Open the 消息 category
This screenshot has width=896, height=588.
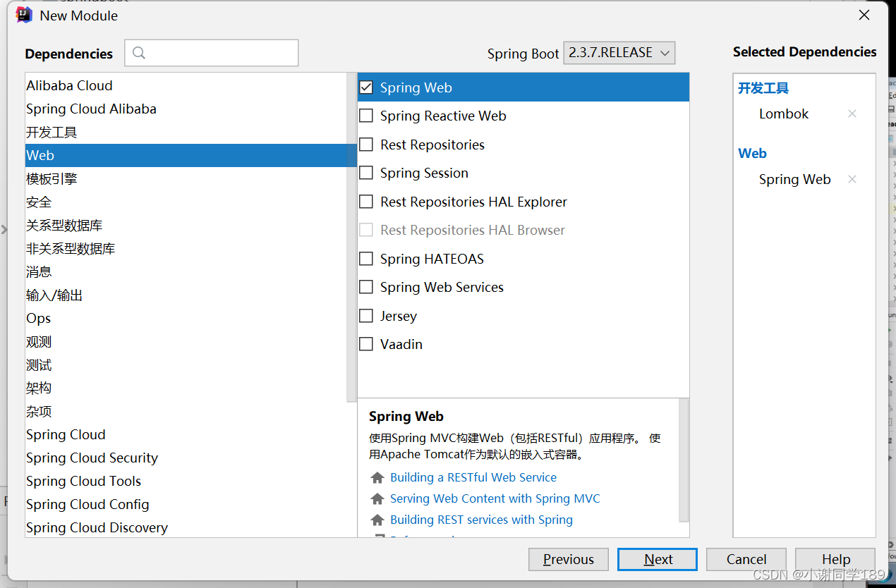coord(186,271)
